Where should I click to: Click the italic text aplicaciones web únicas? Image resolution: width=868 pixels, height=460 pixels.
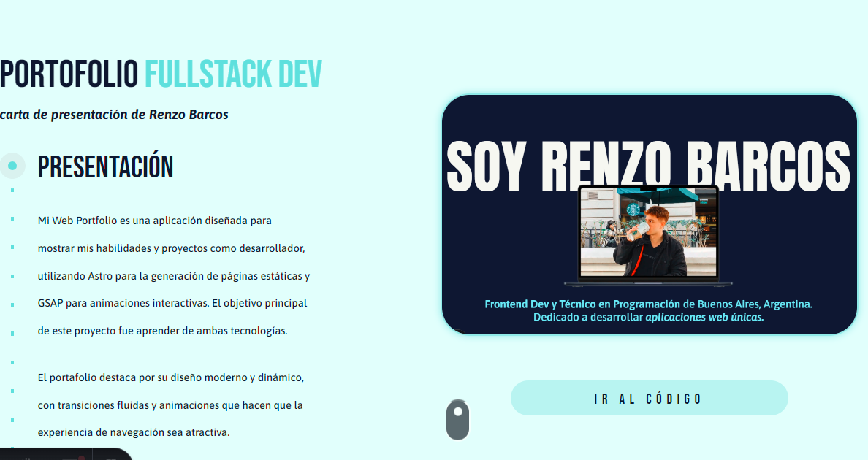(704, 318)
